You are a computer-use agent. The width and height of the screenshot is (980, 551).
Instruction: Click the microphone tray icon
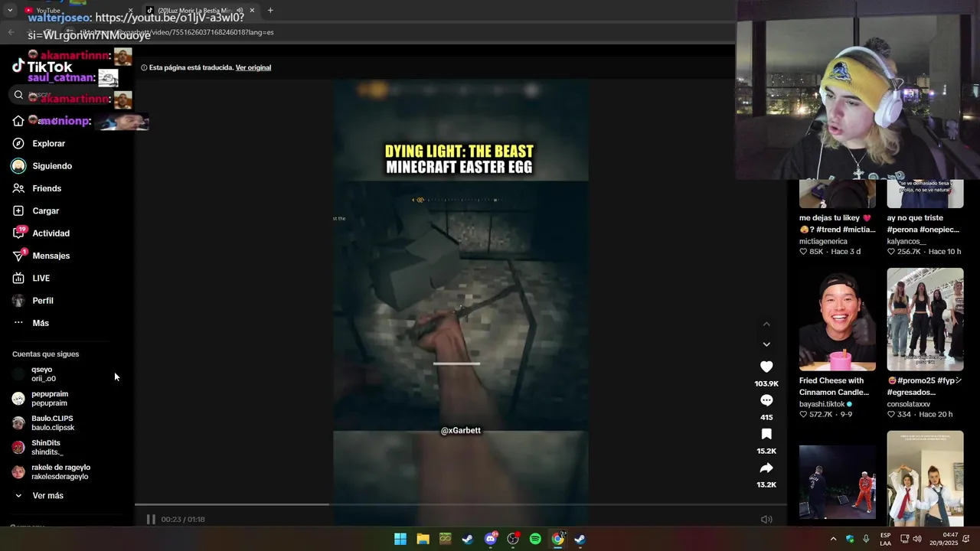pyautogui.click(x=866, y=540)
